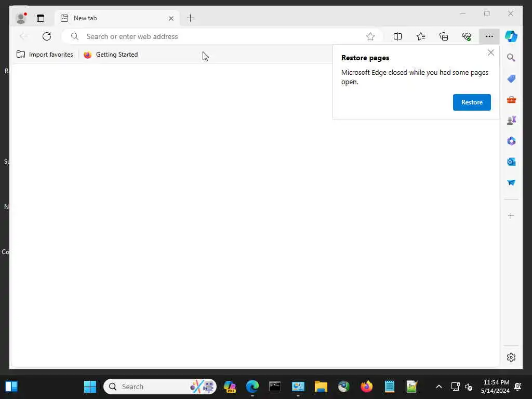
Task: Click Microsoft Edge taskbar icon
Action: [252, 387]
